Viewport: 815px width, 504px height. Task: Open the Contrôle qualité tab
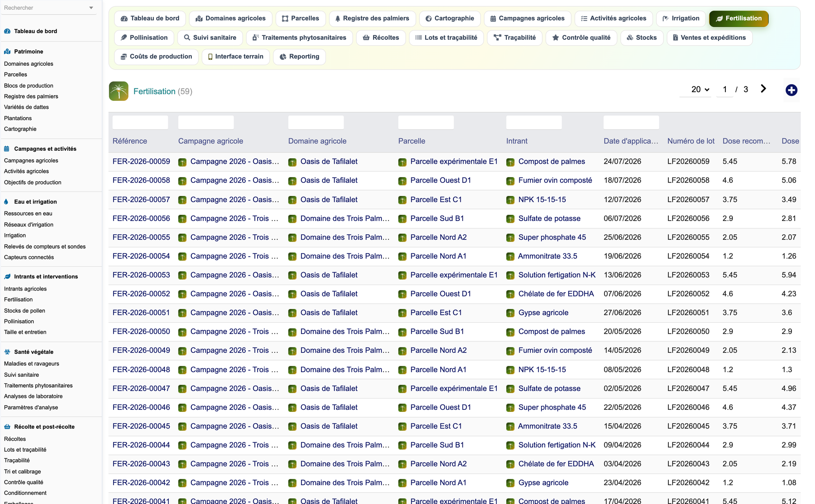tap(581, 38)
